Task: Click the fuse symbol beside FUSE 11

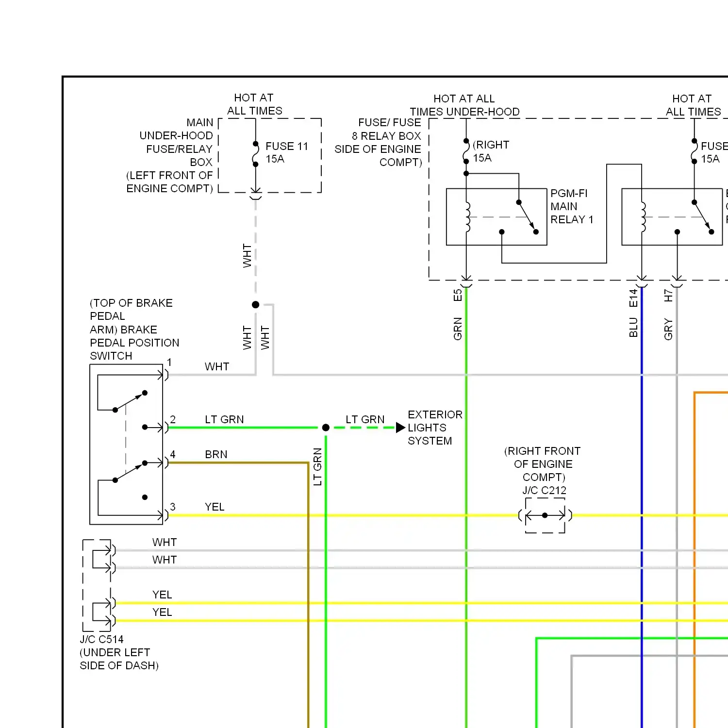Action: pos(256,154)
